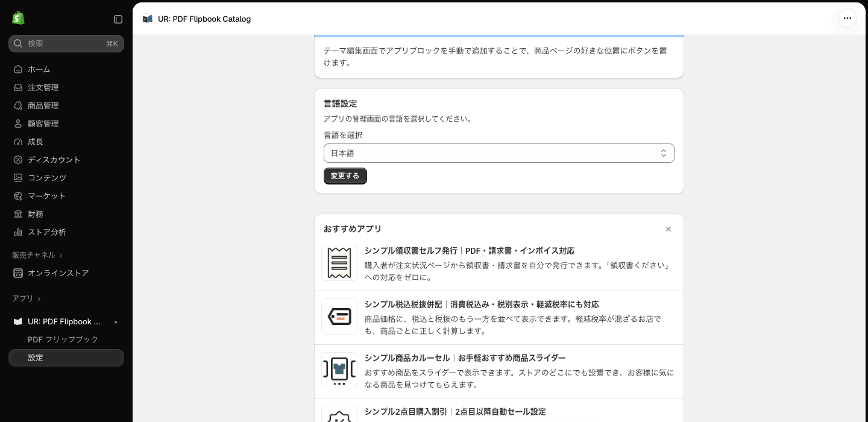Collapse the sidebar with the panel icon
This screenshot has width=868, height=422.
coord(118,19)
